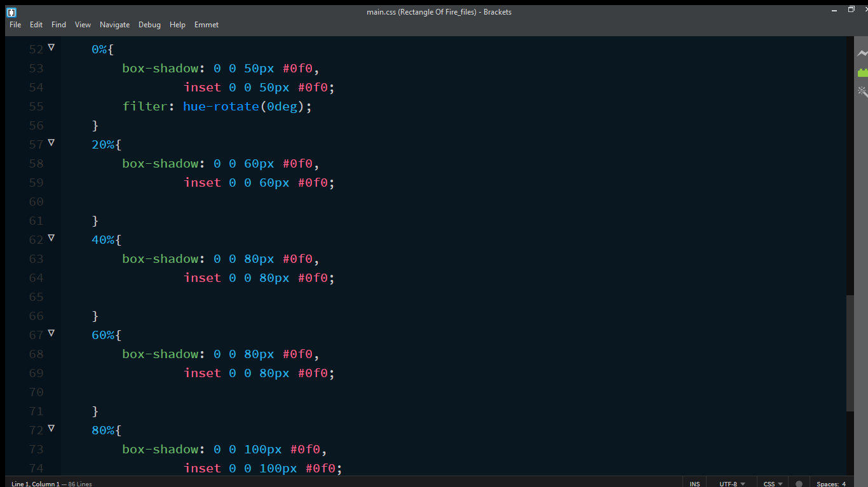Click the 86 Lines count in status bar

[80, 484]
